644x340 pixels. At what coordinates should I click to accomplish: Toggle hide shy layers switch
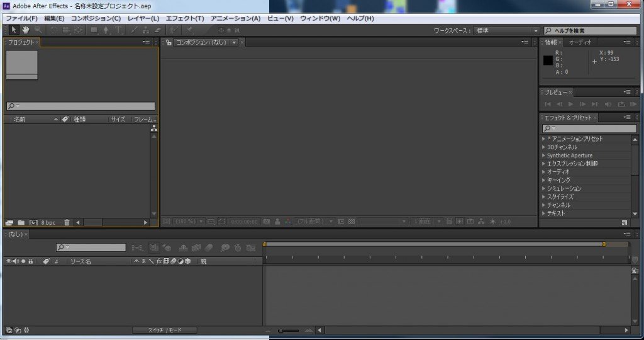[x=183, y=247]
